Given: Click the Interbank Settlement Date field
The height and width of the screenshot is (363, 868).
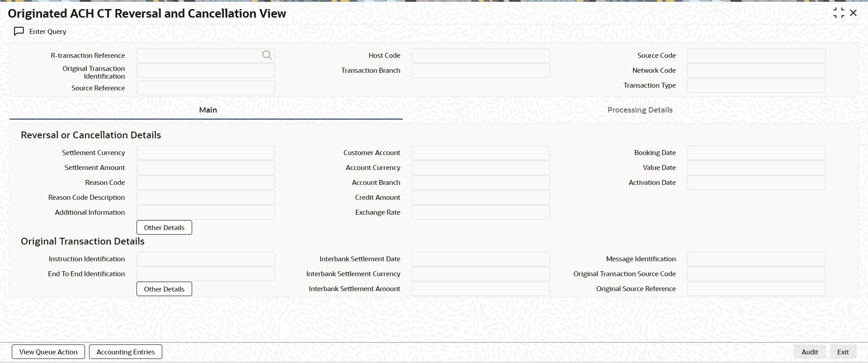Looking at the screenshot, I should pos(481,259).
